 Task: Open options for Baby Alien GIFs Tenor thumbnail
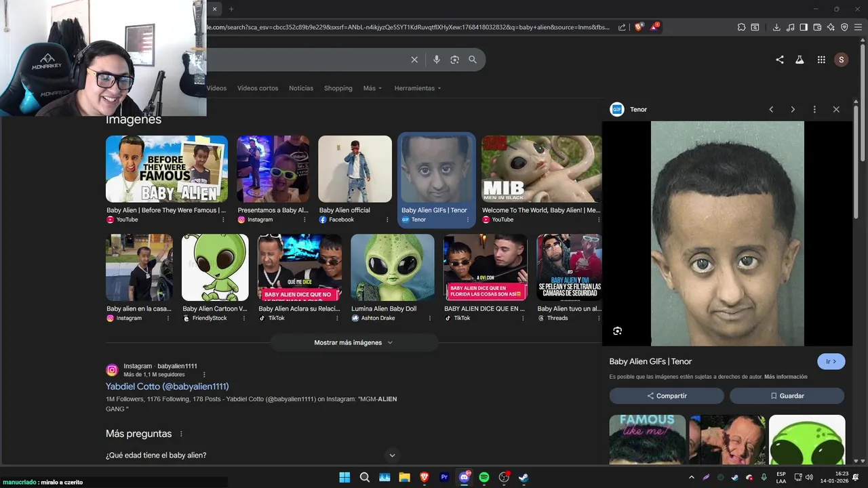[468, 220]
